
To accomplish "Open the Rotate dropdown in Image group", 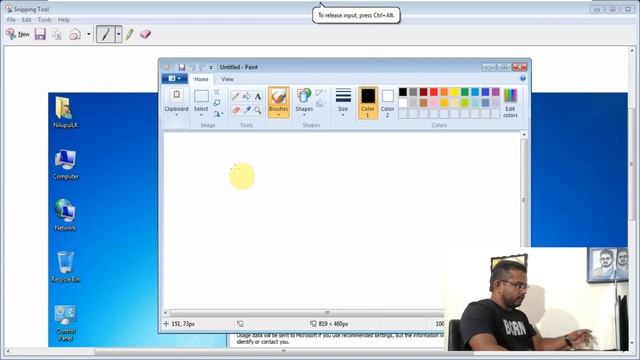I will pyautogui.click(x=218, y=114).
